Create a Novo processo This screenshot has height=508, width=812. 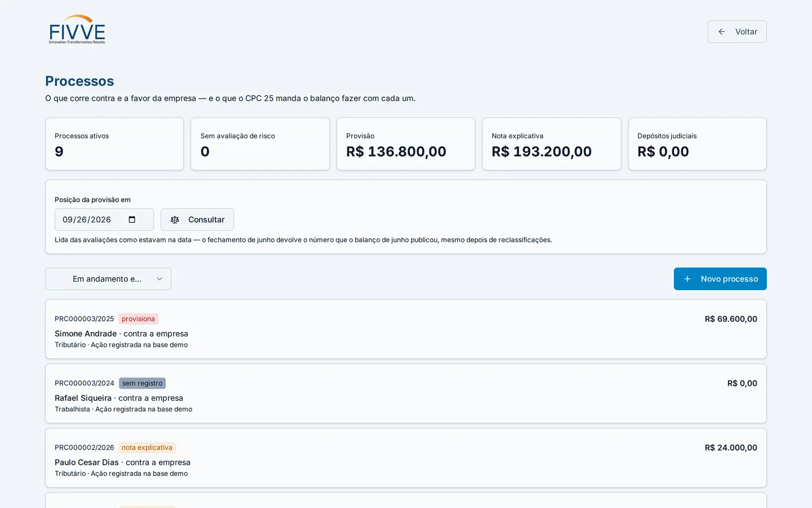coord(720,279)
